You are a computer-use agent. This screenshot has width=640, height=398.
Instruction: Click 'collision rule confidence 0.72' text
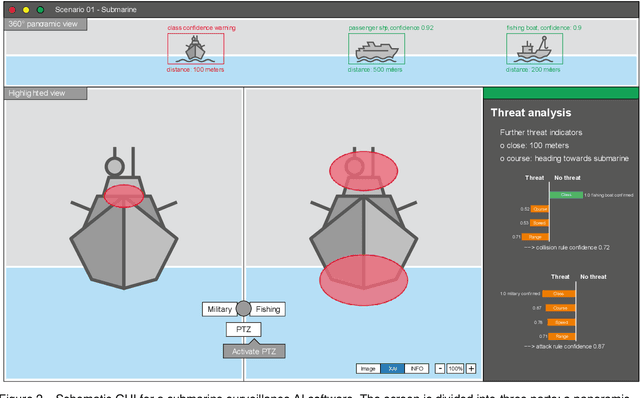[567, 247]
